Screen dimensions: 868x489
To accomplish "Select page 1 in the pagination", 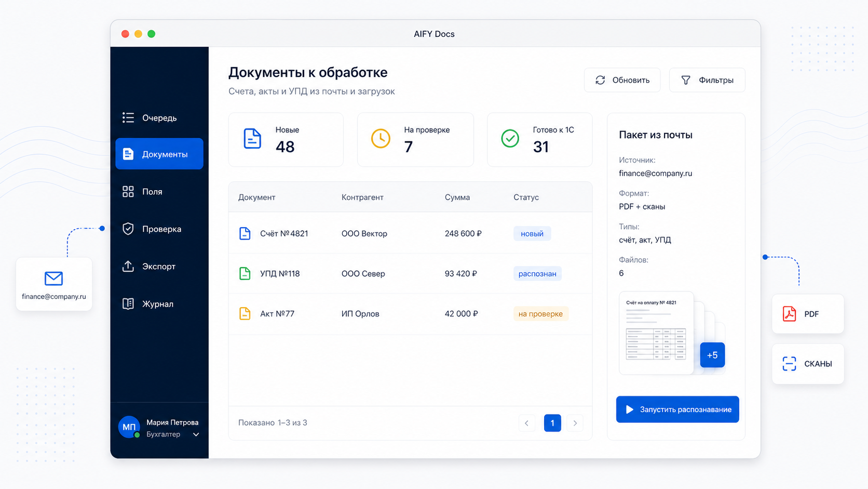I will [552, 423].
